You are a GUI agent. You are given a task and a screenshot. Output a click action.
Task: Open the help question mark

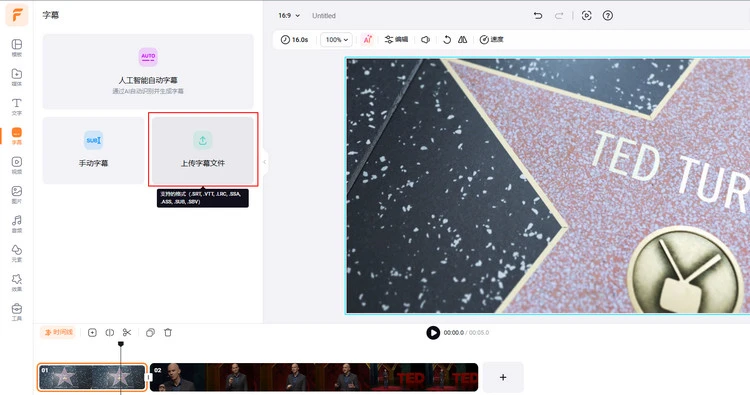click(x=607, y=15)
